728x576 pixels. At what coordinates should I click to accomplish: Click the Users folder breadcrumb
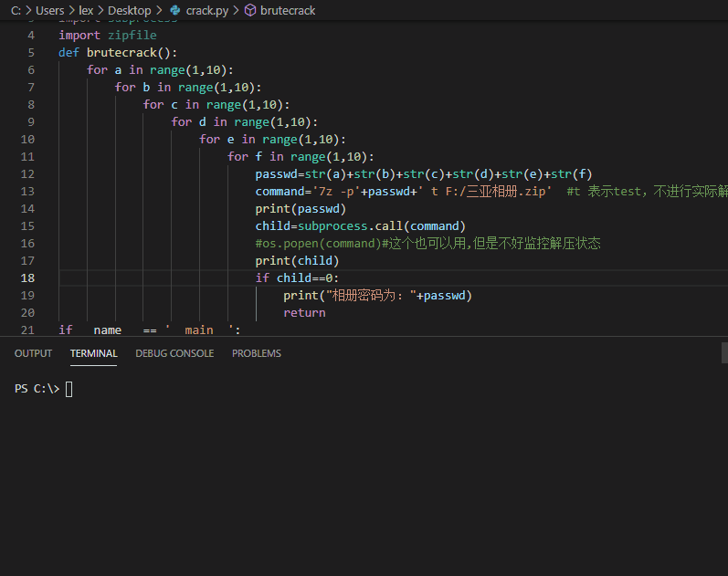(x=50, y=11)
